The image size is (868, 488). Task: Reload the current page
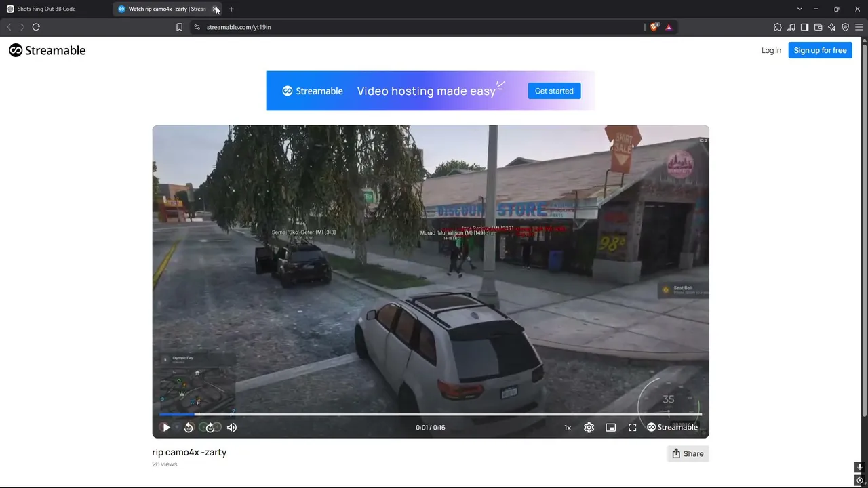click(36, 27)
